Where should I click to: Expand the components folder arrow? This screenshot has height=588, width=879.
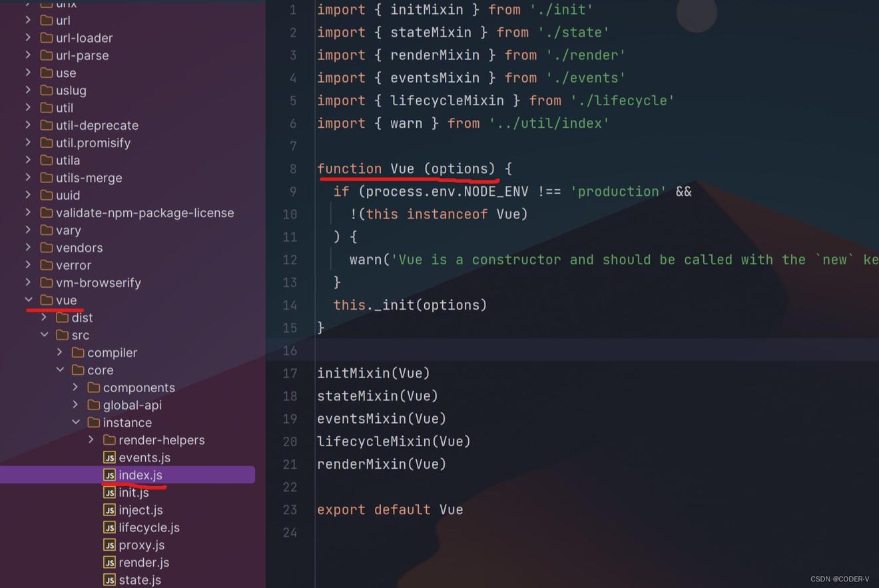(x=76, y=388)
